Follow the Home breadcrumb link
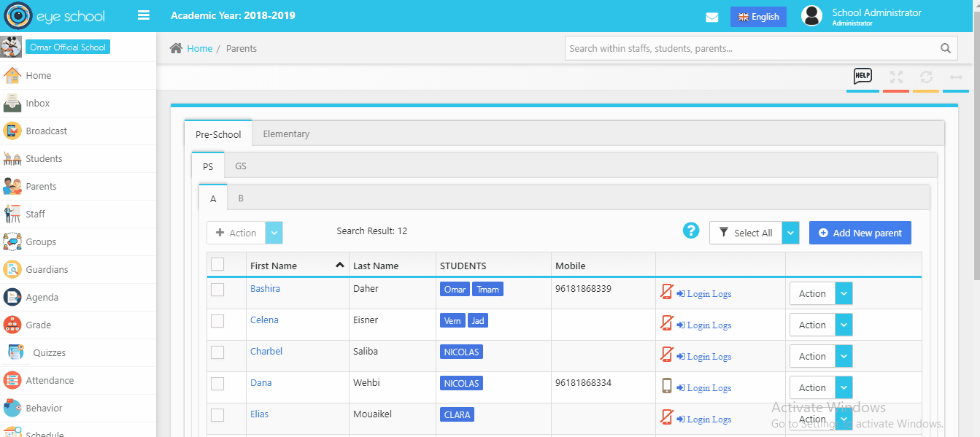Screen dimensions: 980x437 199,49
